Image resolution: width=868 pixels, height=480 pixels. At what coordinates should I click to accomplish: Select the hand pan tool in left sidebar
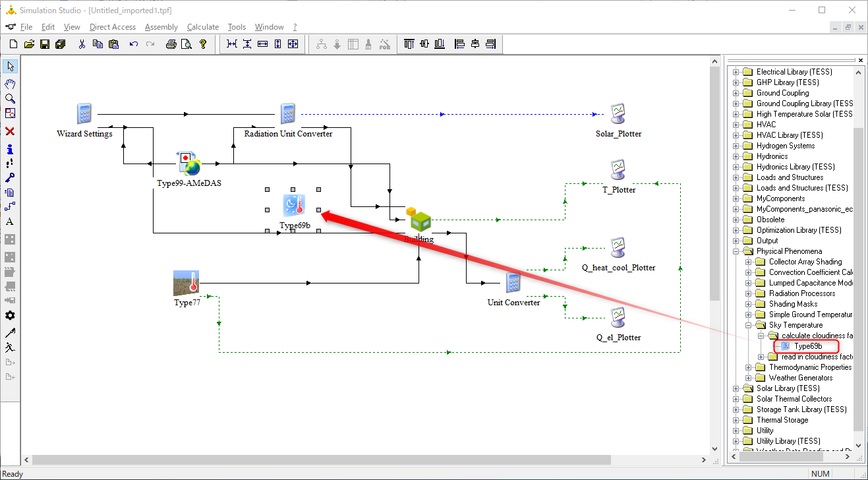pyautogui.click(x=10, y=84)
